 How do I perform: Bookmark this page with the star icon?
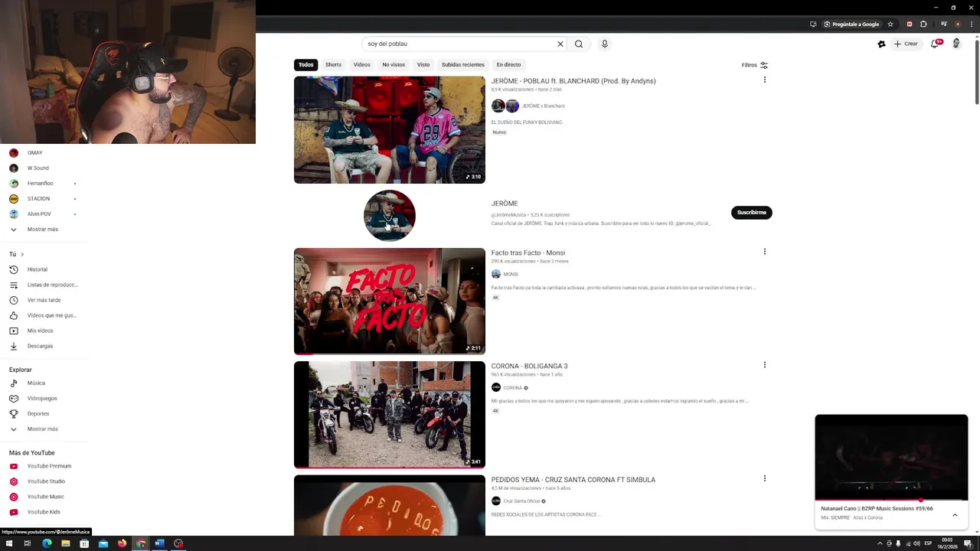click(890, 24)
